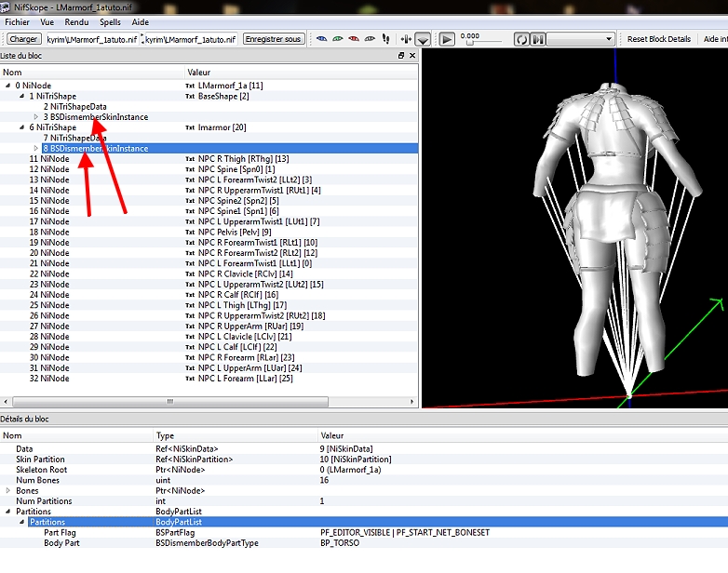Click the Enregistrer sous button
The width and height of the screenshot is (728, 573).
click(x=273, y=39)
